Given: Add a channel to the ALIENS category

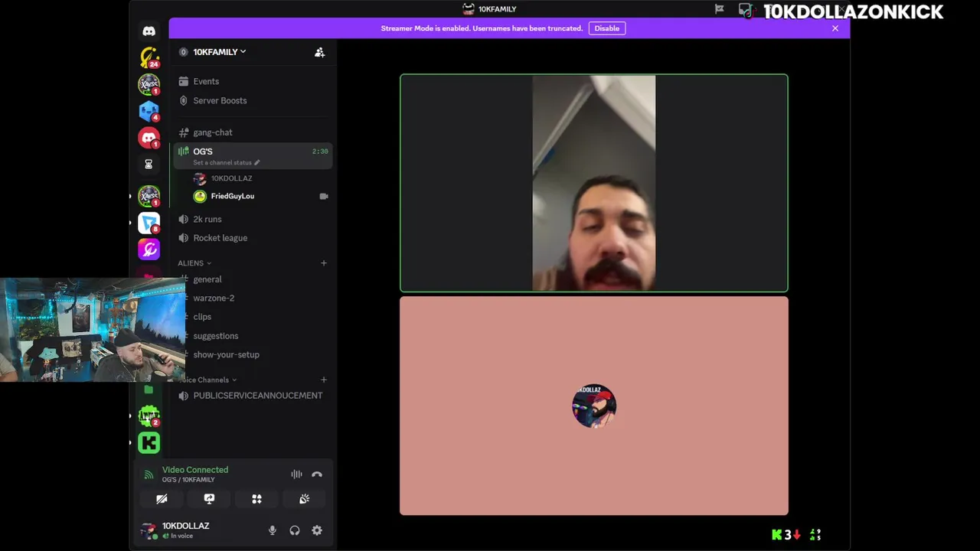Looking at the screenshot, I should tap(323, 263).
